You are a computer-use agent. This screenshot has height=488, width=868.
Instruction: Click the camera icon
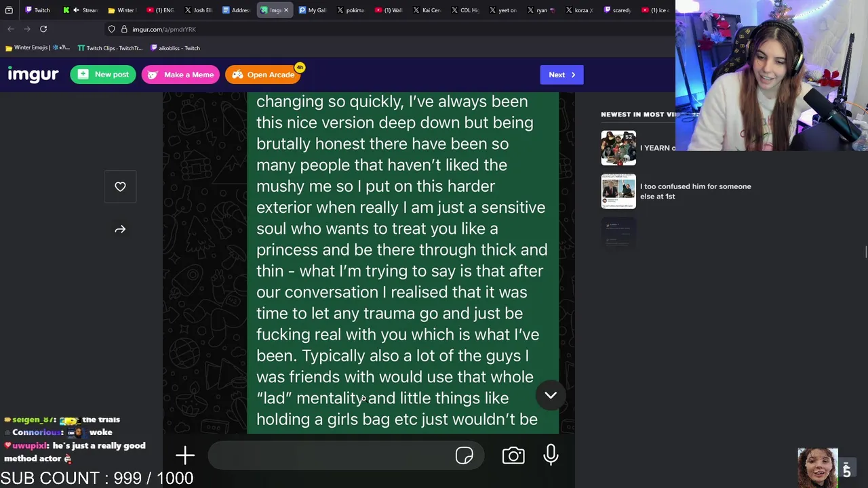tap(513, 455)
